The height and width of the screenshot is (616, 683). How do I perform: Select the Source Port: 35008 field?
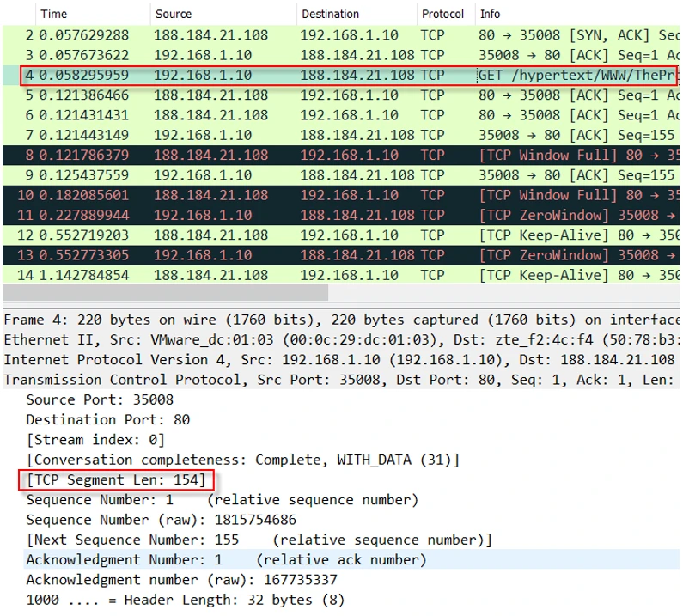(x=100, y=399)
